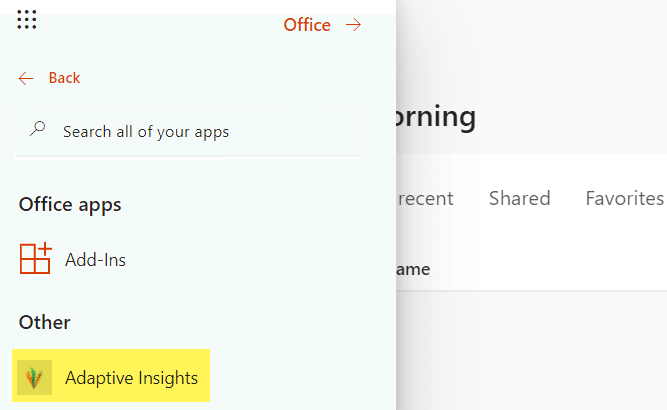
Task: Click the arrow icon beside Office
Action: pos(353,25)
